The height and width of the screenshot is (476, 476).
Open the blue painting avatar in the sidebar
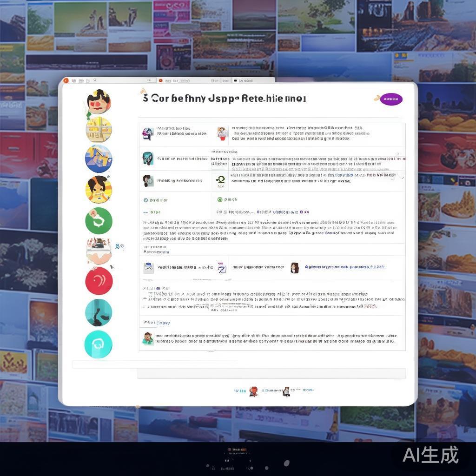pos(98,159)
